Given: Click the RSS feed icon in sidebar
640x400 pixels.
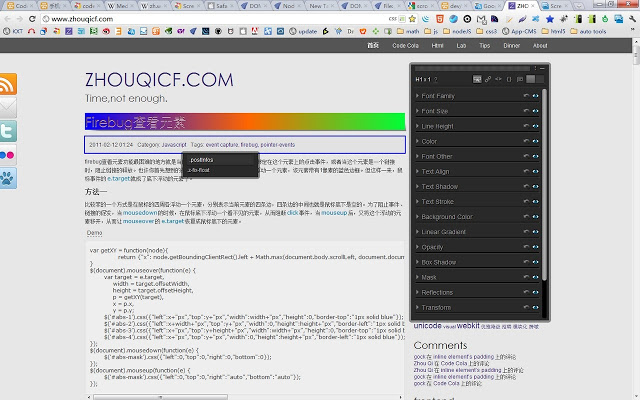Looking at the screenshot, I should [7, 84].
